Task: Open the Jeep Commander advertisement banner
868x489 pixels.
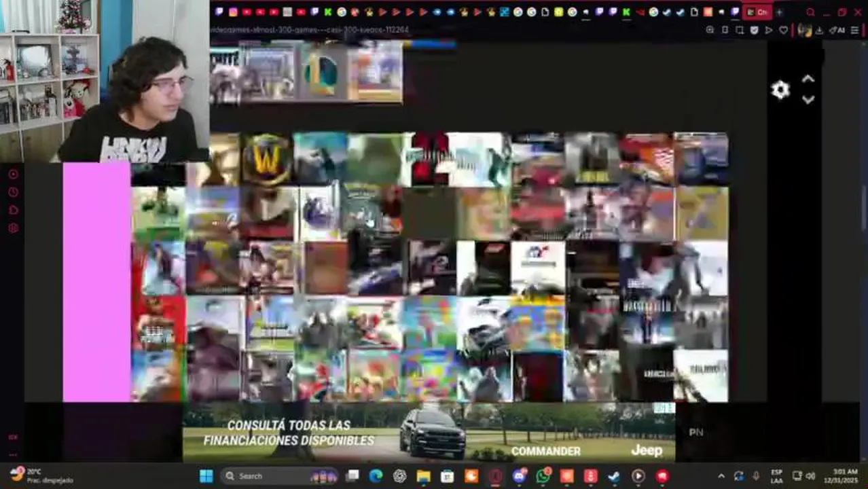Action: (x=429, y=432)
